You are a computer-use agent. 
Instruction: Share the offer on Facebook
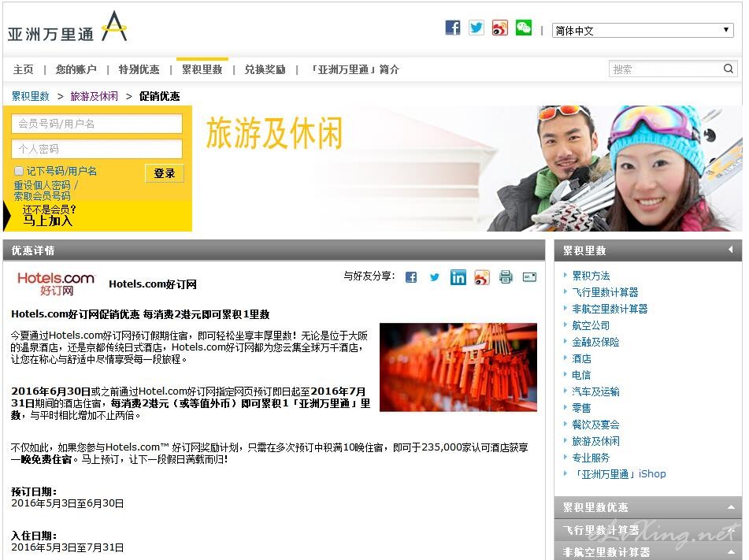coord(411,277)
